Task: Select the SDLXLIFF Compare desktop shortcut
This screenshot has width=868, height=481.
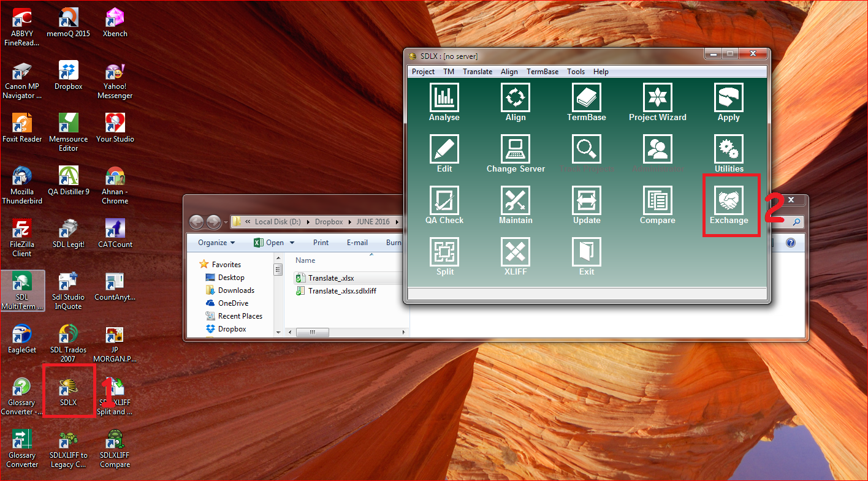Action: click(x=115, y=449)
